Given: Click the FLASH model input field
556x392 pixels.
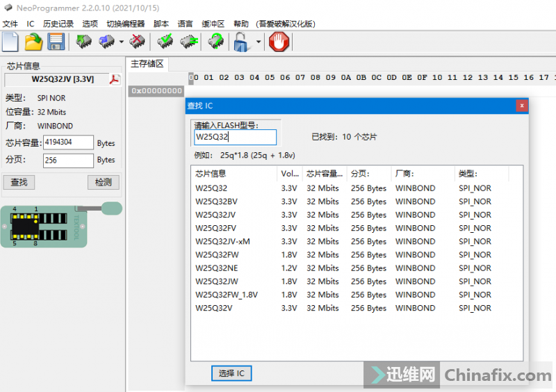Looking at the screenshot, I should pyautogui.click(x=235, y=137).
